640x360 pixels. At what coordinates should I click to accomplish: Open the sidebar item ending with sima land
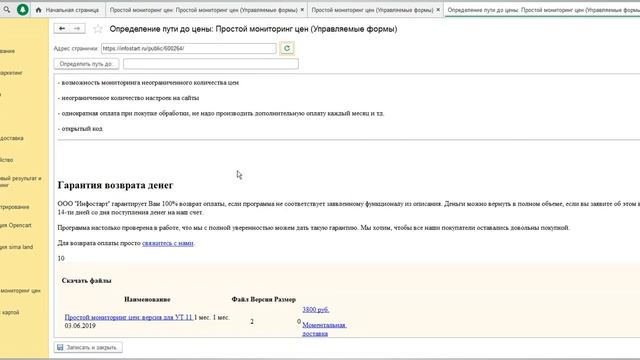(16, 247)
